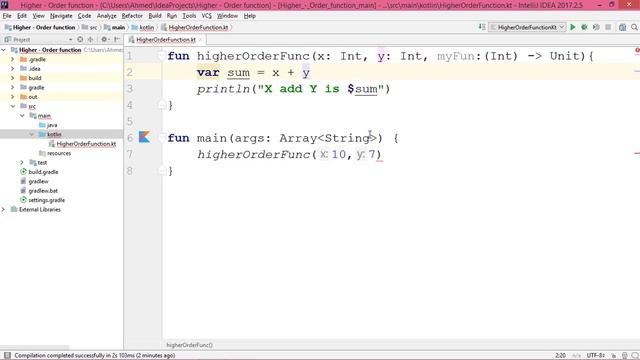Switch to HigherOrderFunction.kt editor tab
This screenshot has height=360, width=640.
click(x=166, y=40)
